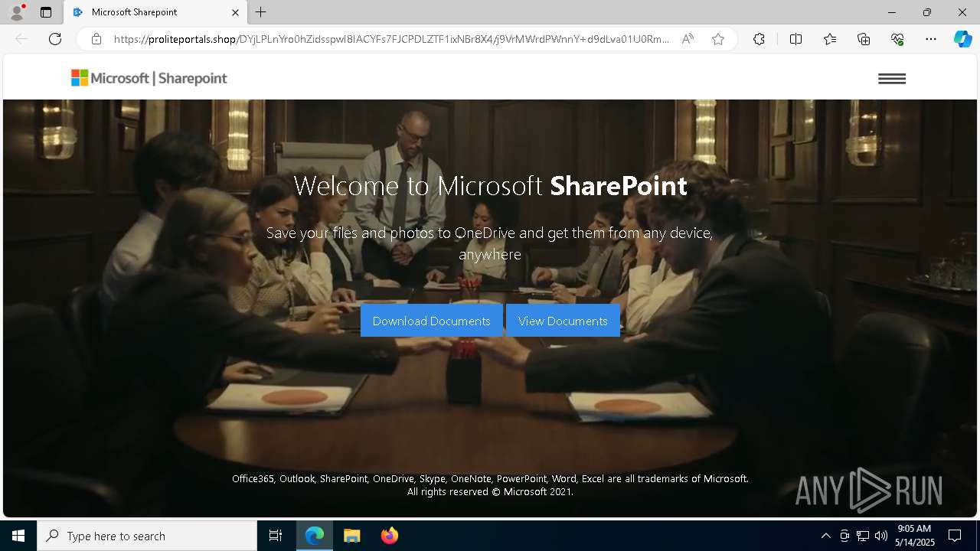Refresh the current page
980x551 pixels.
tap(55, 39)
